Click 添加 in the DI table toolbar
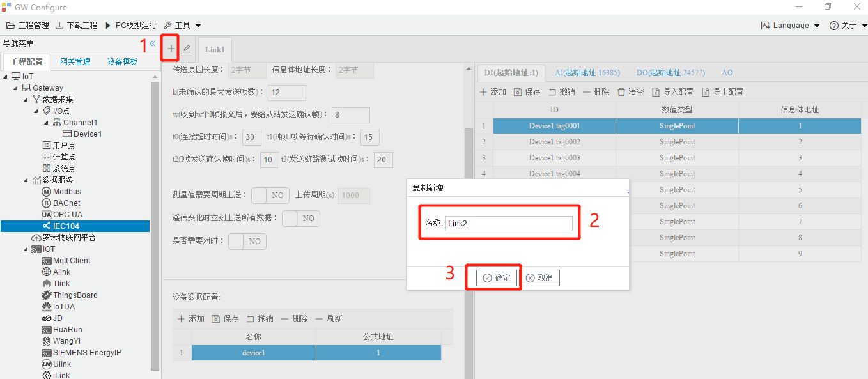This screenshot has height=379, width=868. [493, 92]
